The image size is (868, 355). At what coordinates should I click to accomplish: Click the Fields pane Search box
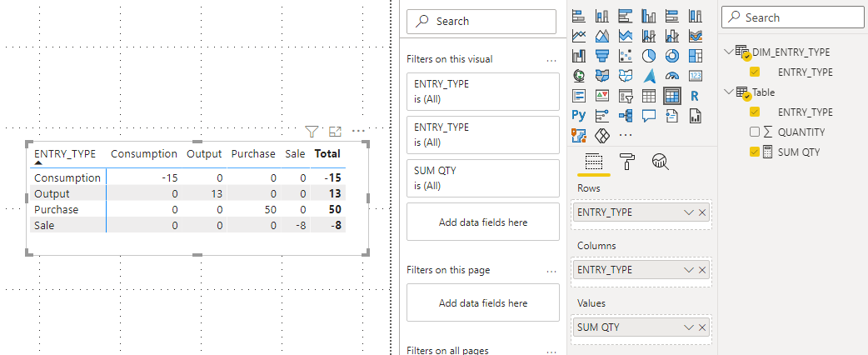pyautogui.click(x=792, y=17)
